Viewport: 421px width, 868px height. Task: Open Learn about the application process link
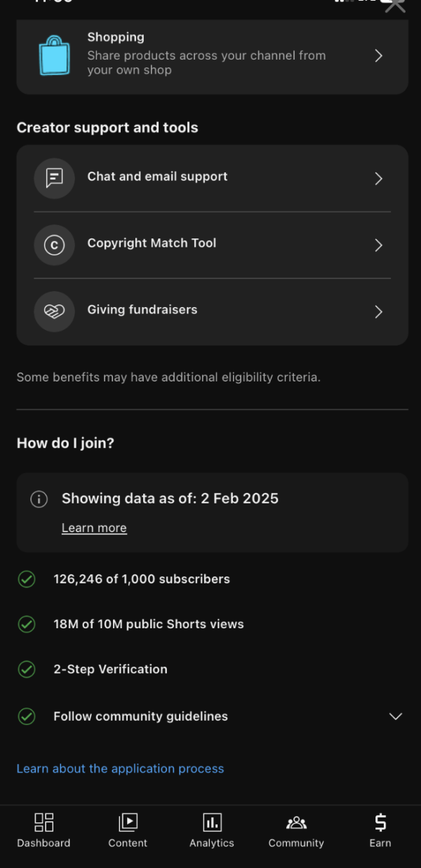[120, 768]
